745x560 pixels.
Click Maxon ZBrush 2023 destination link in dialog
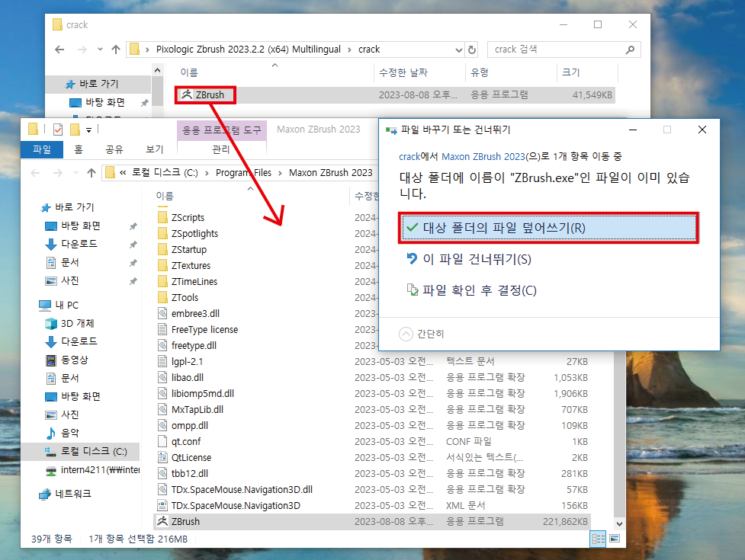(x=483, y=156)
